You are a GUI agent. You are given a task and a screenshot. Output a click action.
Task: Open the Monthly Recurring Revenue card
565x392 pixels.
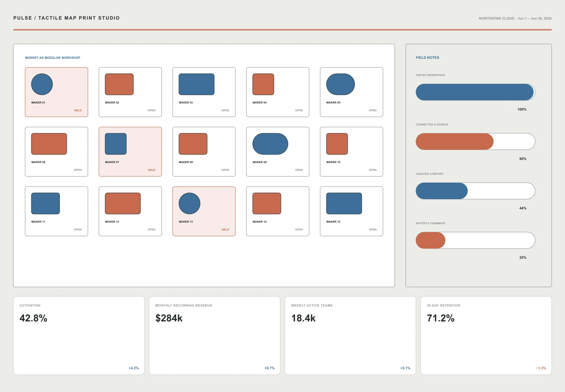pyautogui.click(x=215, y=336)
